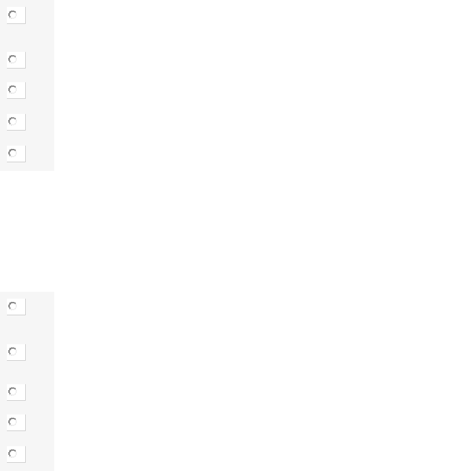
Task: Choose the third thumbnail box in the lower gray panel
Action: tap(16, 392)
